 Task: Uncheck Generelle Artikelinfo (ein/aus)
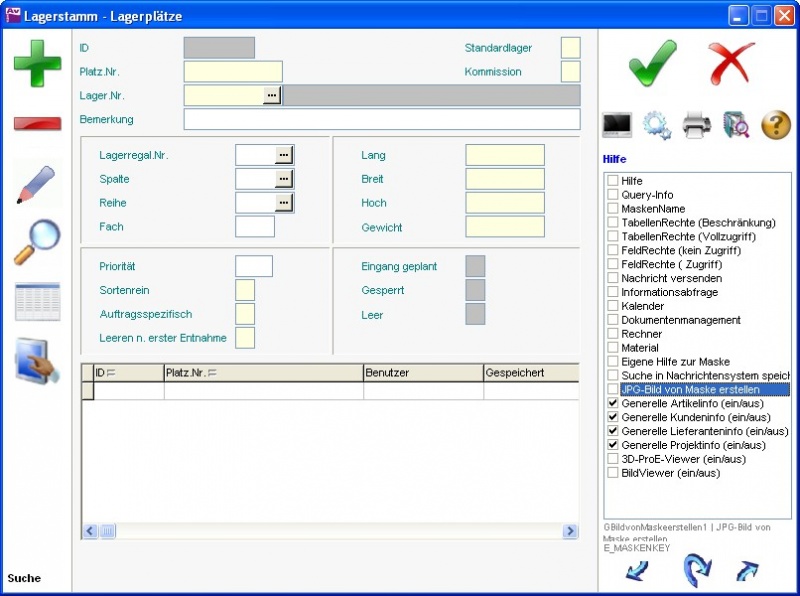tap(613, 404)
